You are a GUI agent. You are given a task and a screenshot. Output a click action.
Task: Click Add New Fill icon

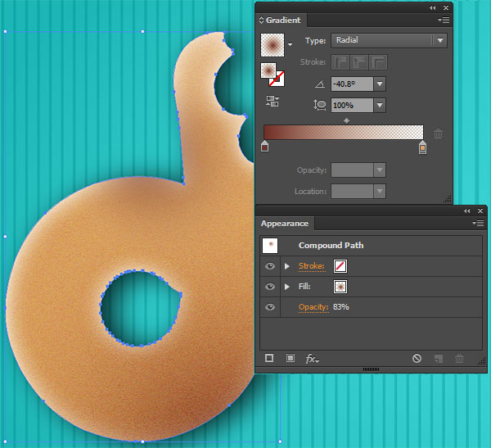[x=290, y=359]
